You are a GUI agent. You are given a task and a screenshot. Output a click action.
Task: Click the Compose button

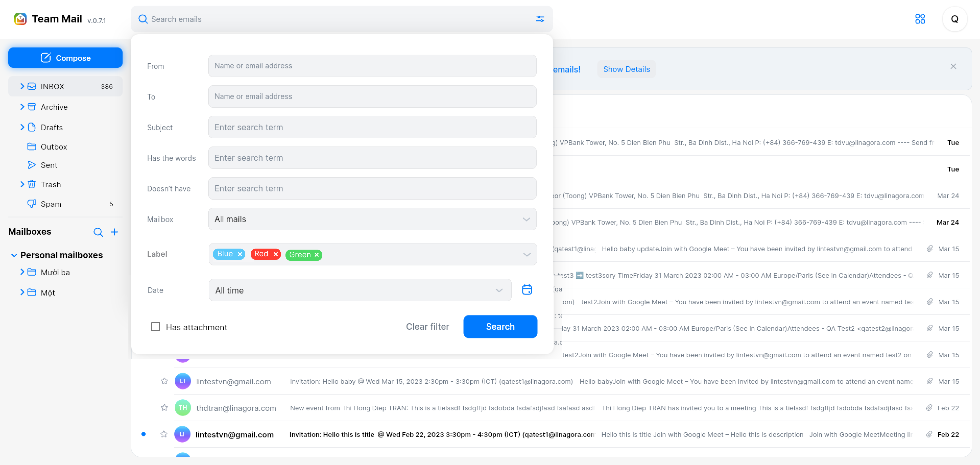pos(65,58)
